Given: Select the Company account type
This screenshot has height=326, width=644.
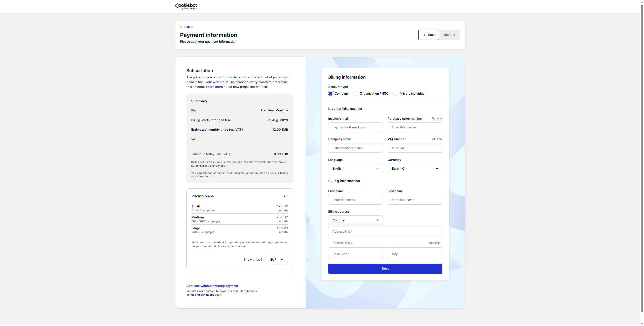Looking at the screenshot, I should pyautogui.click(x=330, y=94).
